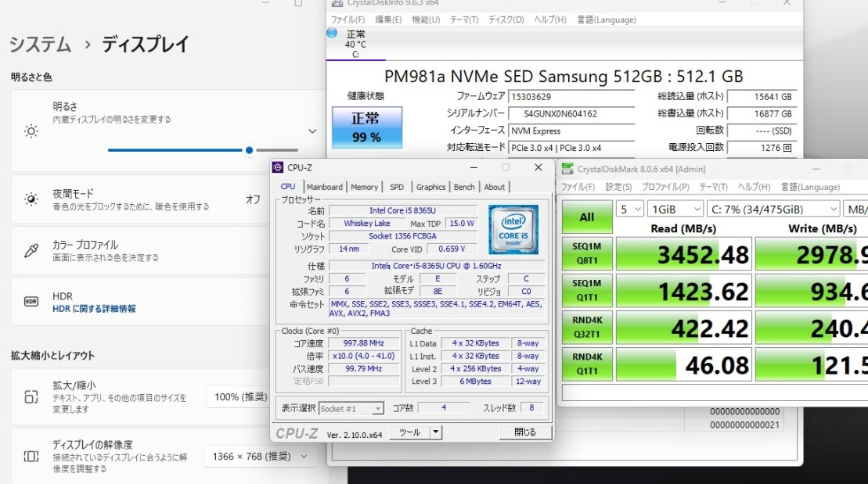
Task: Click the blue disk status orb for C:
Action: pyautogui.click(x=332, y=33)
